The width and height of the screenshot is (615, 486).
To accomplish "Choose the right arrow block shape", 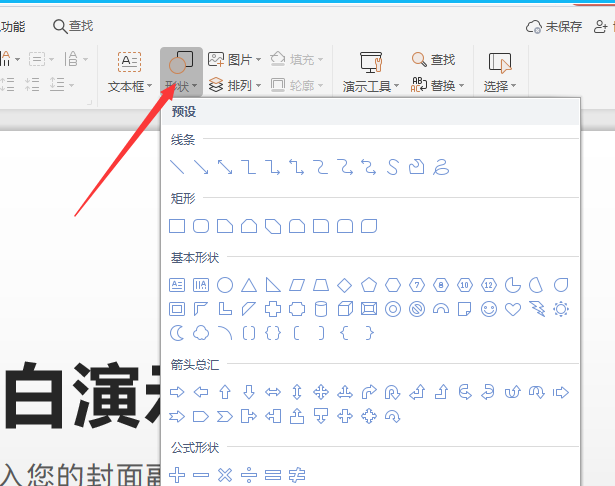I will 177,391.
